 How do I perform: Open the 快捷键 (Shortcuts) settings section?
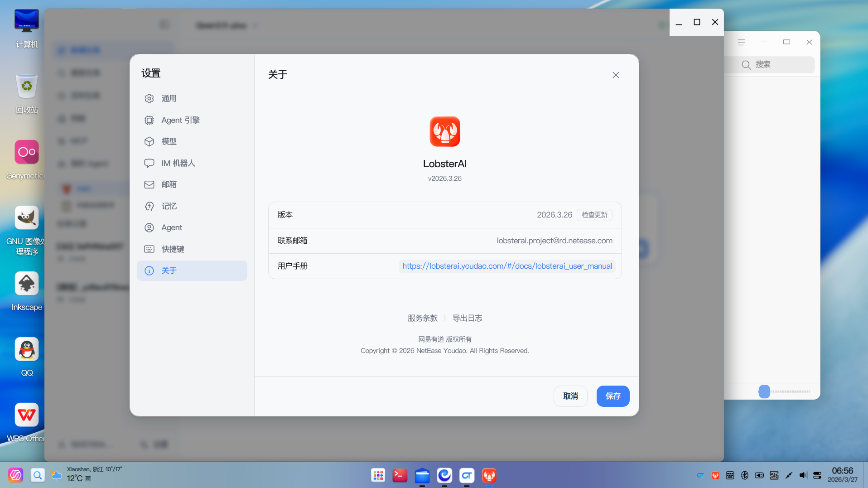tap(173, 249)
